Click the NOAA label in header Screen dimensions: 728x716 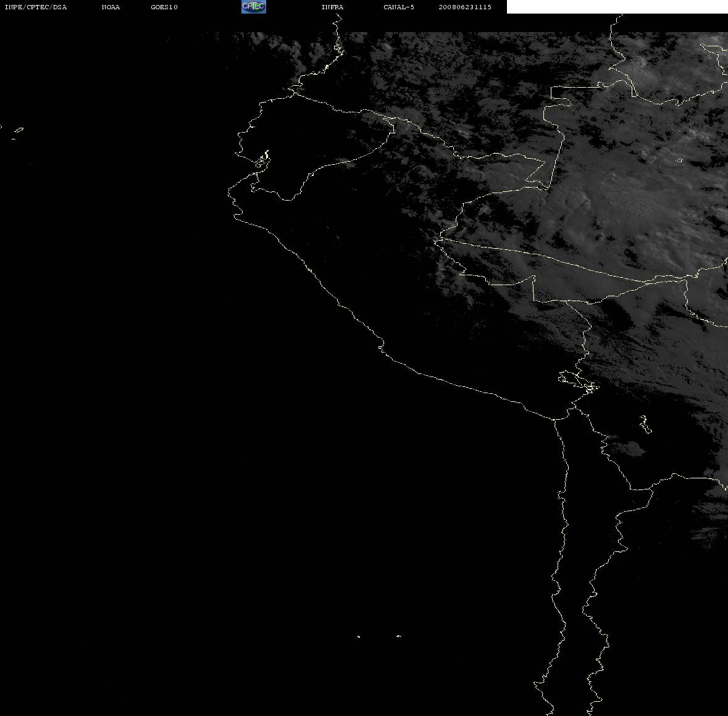tap(111, 7)
